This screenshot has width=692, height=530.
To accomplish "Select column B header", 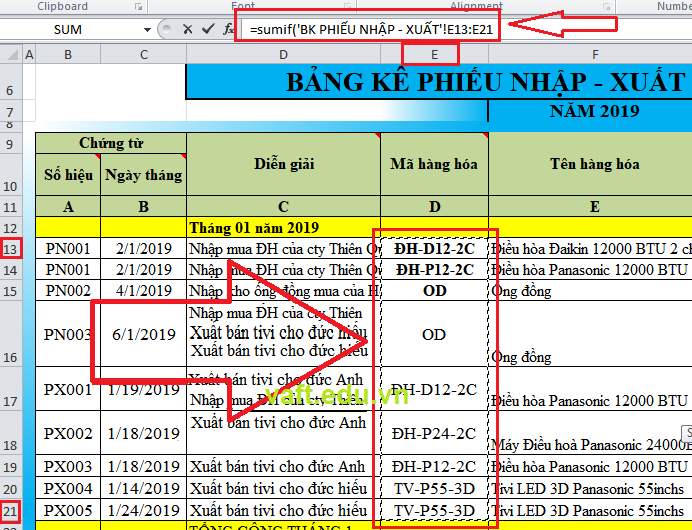I will [x=68, y=55].
